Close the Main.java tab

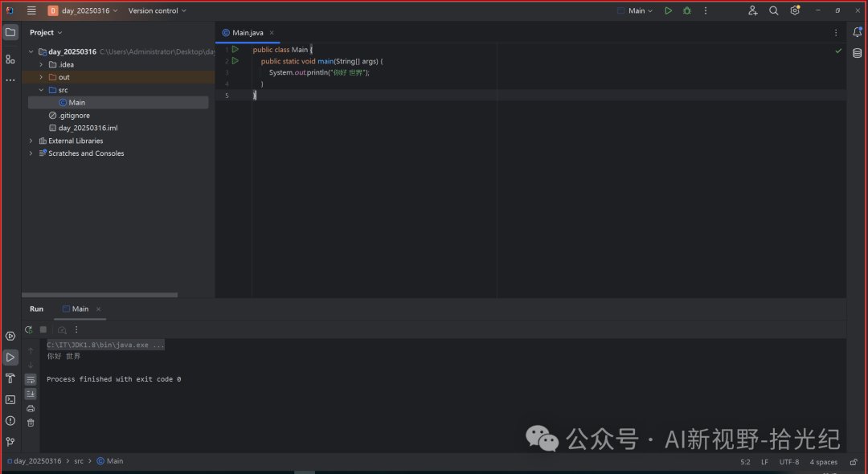pos(272,33)
